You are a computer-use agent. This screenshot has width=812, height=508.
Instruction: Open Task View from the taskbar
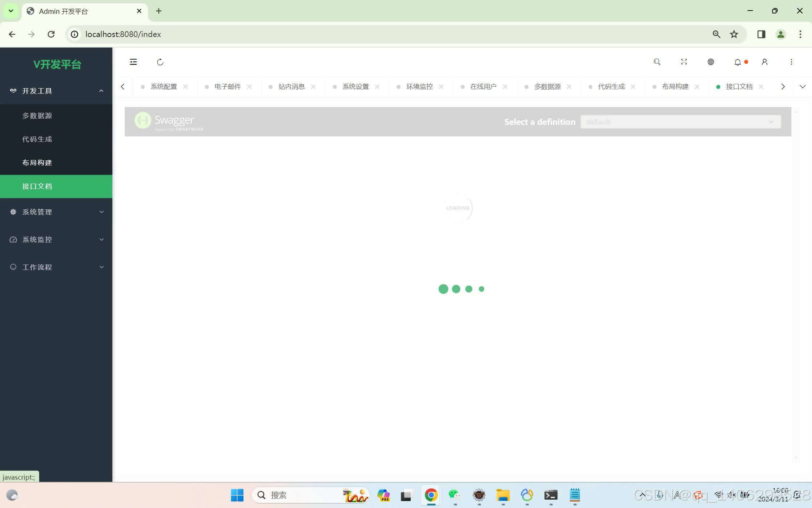(407, 495)
